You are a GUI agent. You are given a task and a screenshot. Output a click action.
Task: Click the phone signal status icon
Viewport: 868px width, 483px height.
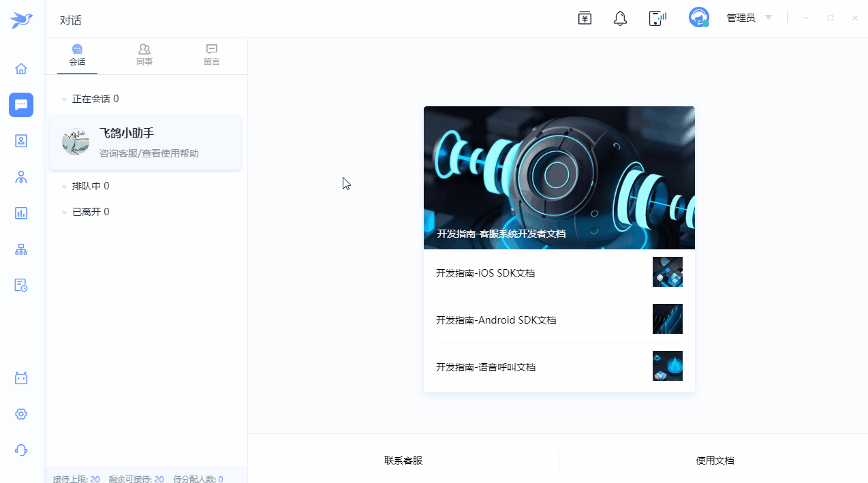[657, 18]
